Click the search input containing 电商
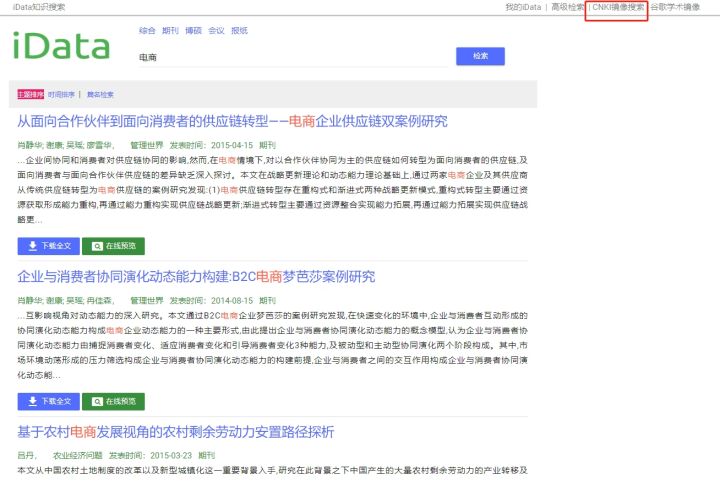The width and height of the screenshot is (720, 481). click(x=294, y=57)
